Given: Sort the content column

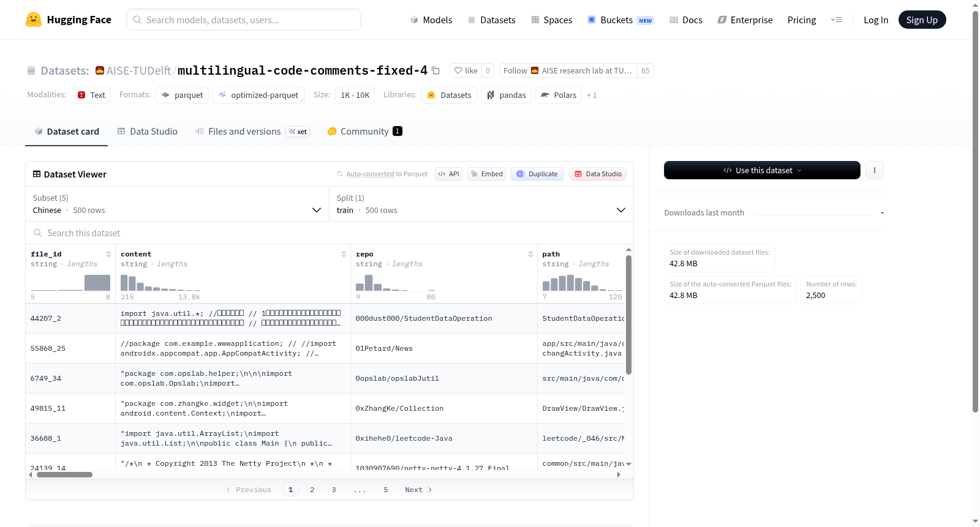Looking at the screenshot, I should (x=344, y=254).
